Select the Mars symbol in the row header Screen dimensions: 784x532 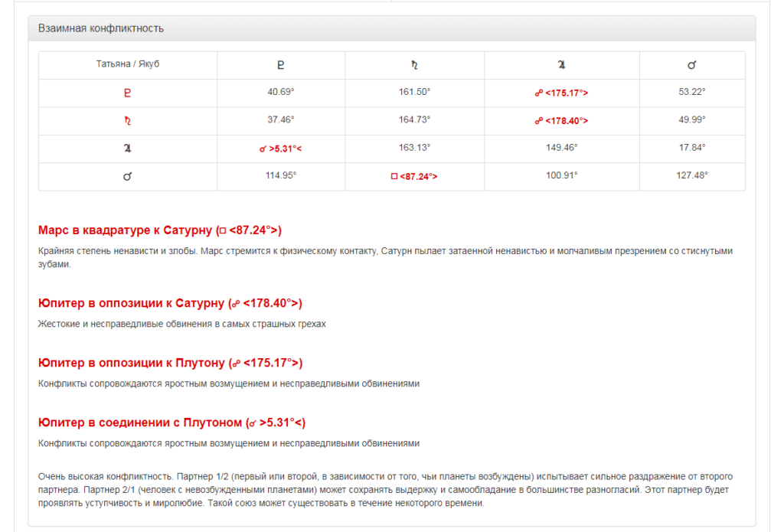click(128, 176)
